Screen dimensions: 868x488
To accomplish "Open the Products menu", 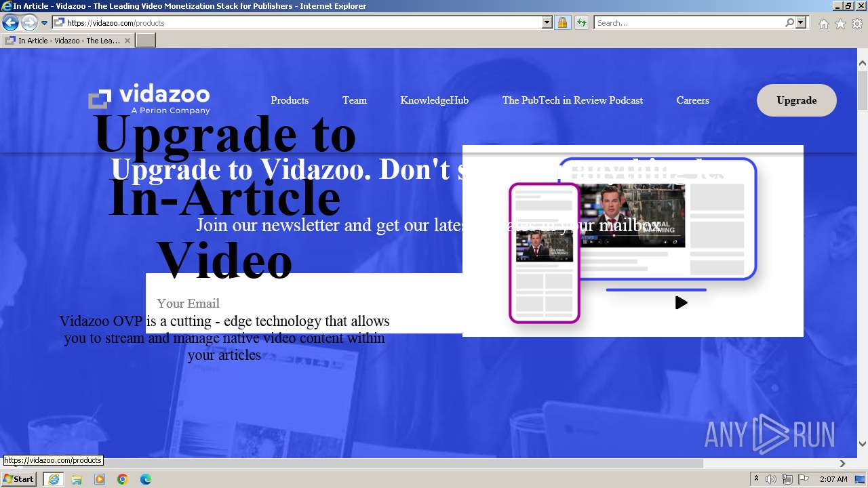I will pyautogui.click(x=290, y=100).
